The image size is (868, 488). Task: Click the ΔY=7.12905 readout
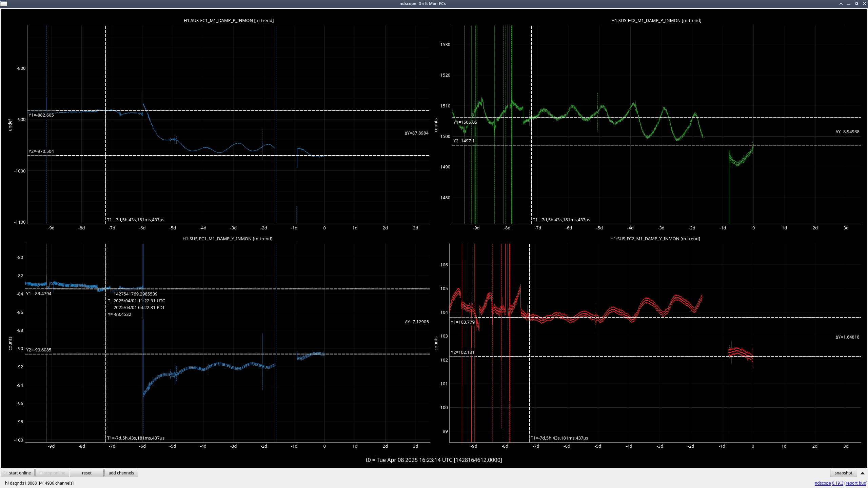[x=417, y=322]
